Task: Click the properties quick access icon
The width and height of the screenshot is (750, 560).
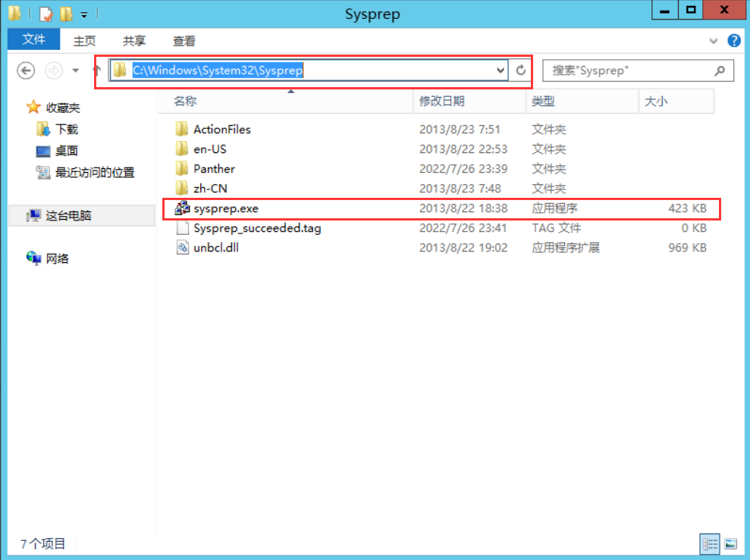Action: pos(46,14)
